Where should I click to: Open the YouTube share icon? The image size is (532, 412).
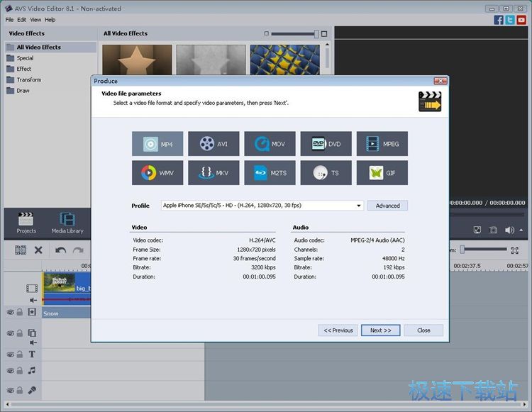point(521,20)
